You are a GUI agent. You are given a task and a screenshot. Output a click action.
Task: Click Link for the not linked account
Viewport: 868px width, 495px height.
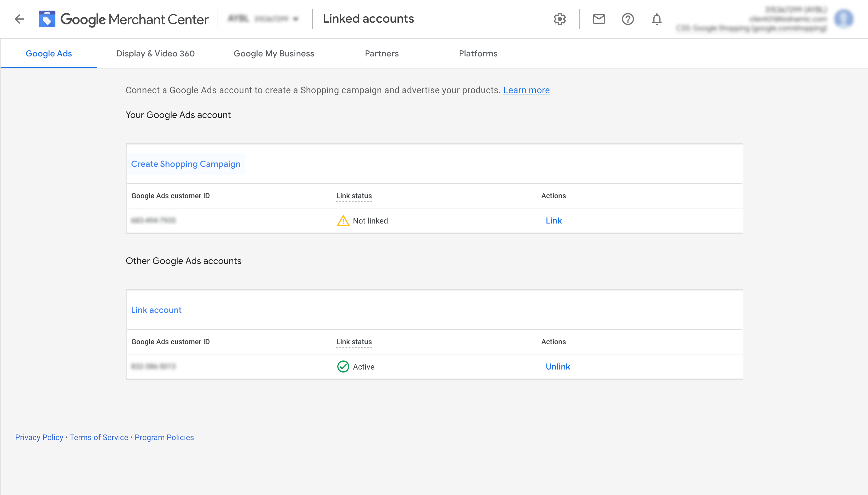click(x=554, y=221)
